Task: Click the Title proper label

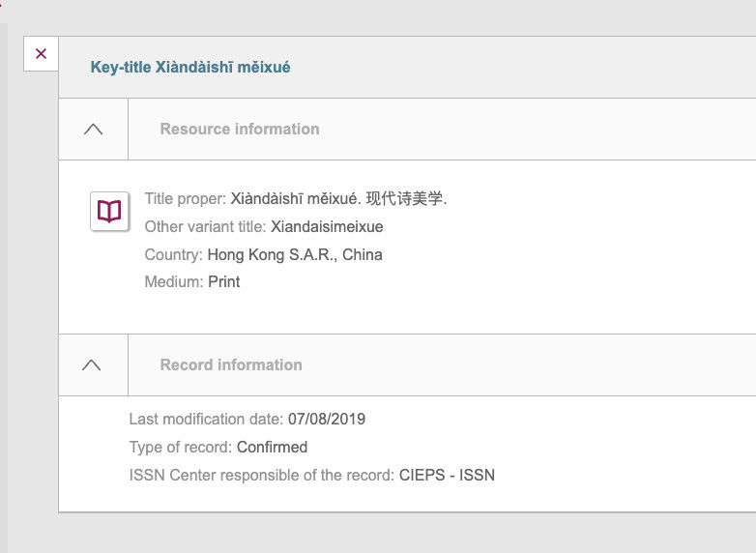Action: point(186,198)
